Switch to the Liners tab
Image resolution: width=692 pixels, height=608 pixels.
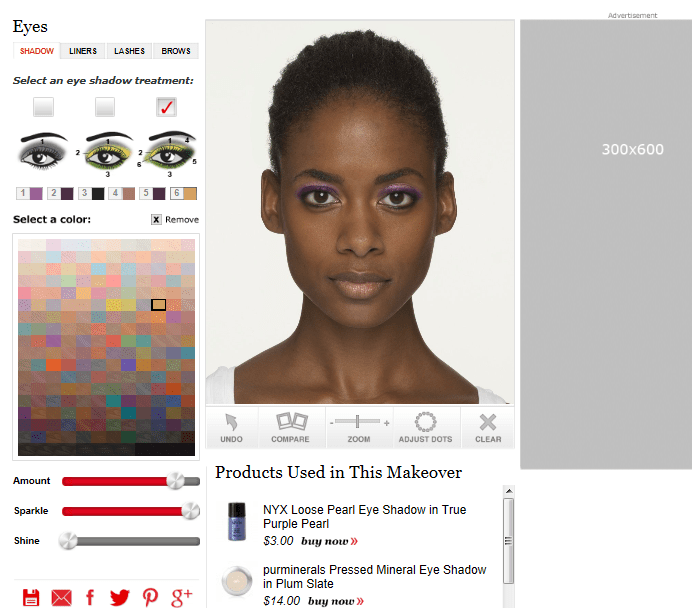coord(83,51)
